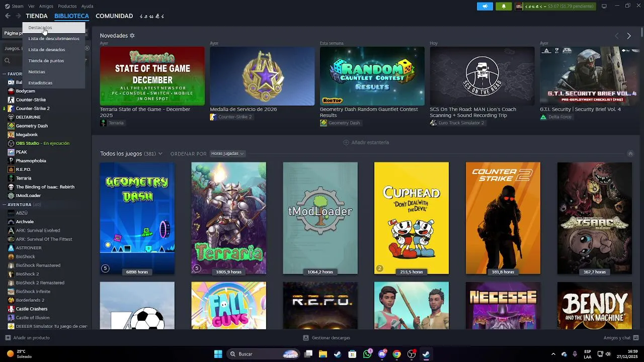644x362 pixels.
Task: Click the Amigos y chat icon
Action: point(636,338)
